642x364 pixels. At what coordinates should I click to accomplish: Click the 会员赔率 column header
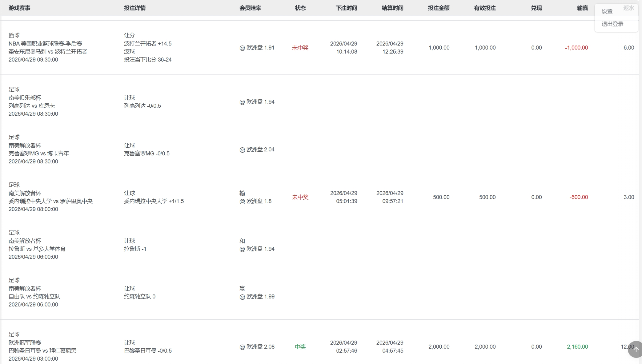tap(250, 8)
